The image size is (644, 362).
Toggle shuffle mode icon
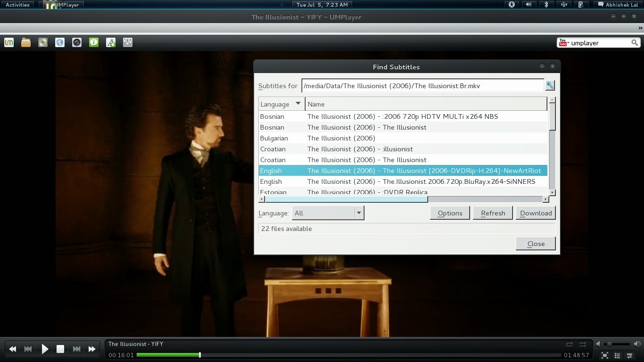point(583,345)
